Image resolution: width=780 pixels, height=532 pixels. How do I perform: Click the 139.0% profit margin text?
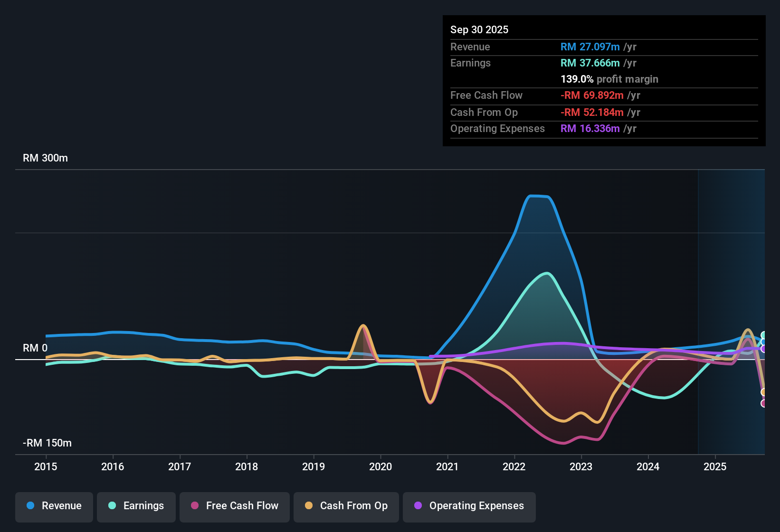click(609, 79)
